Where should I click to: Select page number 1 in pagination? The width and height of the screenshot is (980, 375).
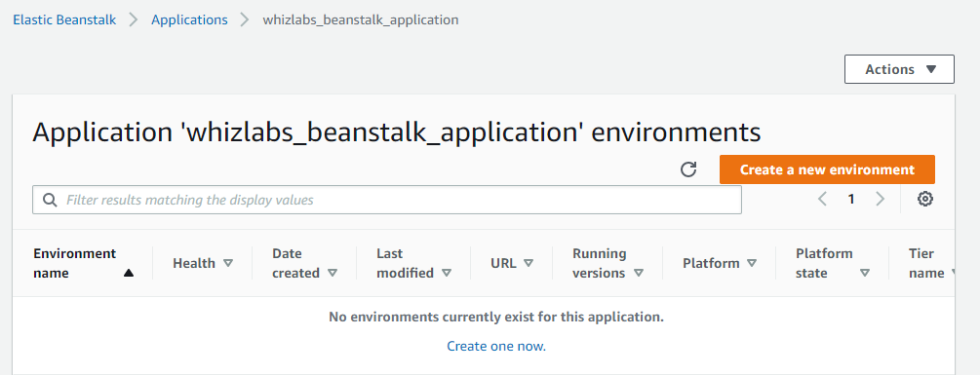(x=850, y=199)
